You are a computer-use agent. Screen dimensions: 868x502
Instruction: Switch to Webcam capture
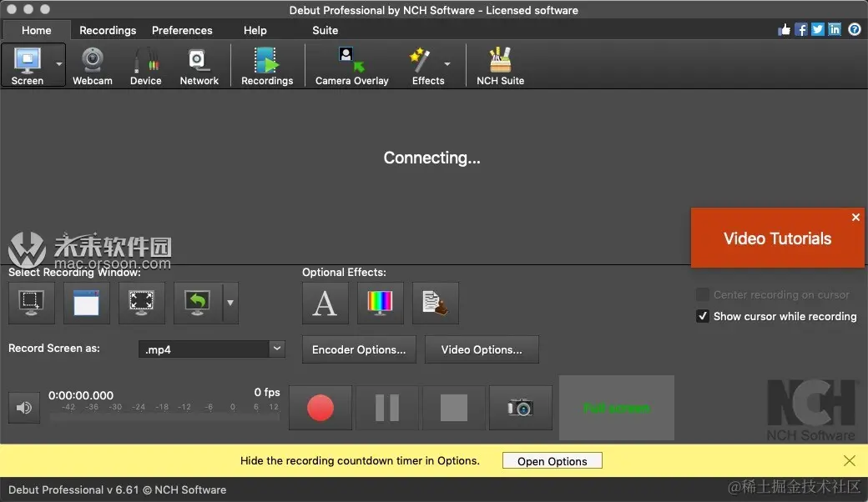pos(93,66)
